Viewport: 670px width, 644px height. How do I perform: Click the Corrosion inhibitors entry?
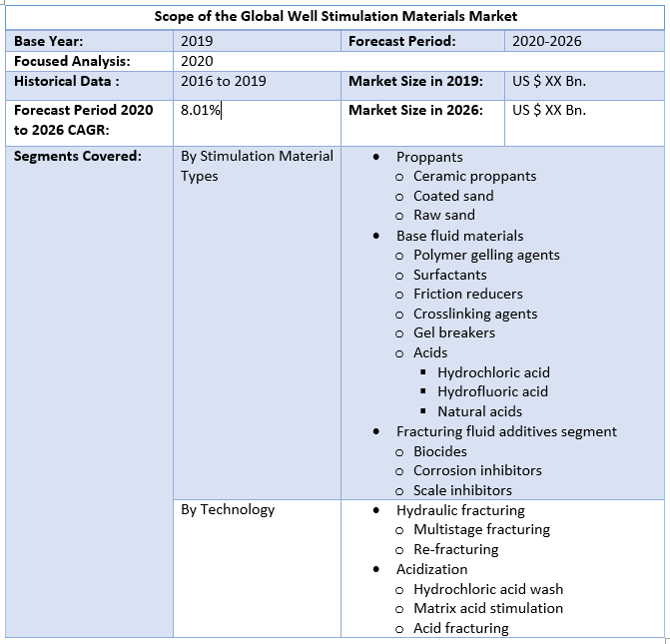477,470
